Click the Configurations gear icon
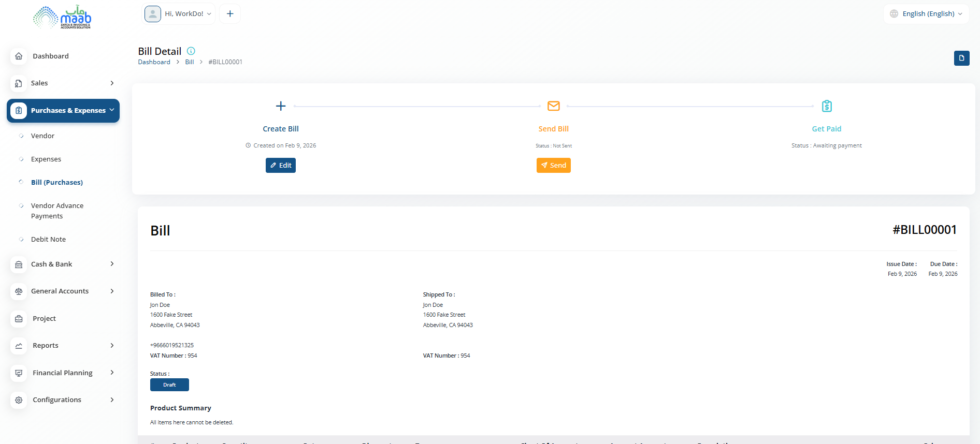 point(19,400)
